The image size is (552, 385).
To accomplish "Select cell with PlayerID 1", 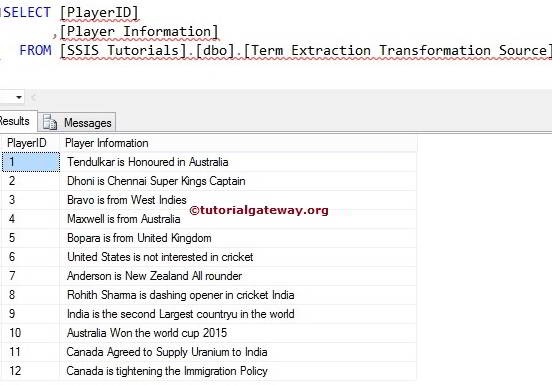I will (x=31, y=162).
